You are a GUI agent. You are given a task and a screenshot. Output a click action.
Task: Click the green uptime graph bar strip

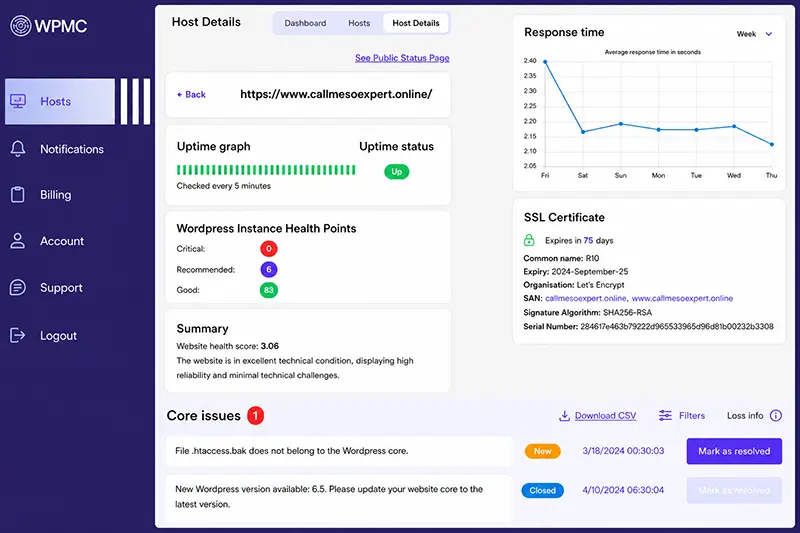(266, 170)
